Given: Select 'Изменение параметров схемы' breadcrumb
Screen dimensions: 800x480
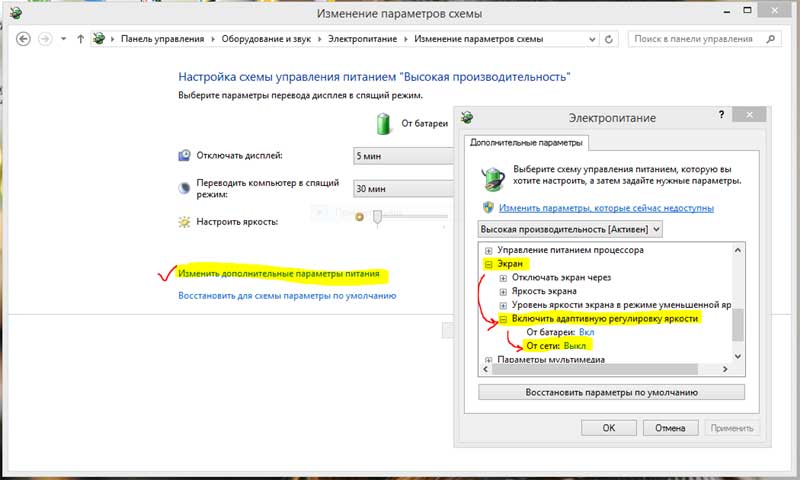Looking at the screenshot, I should (479, 39).
